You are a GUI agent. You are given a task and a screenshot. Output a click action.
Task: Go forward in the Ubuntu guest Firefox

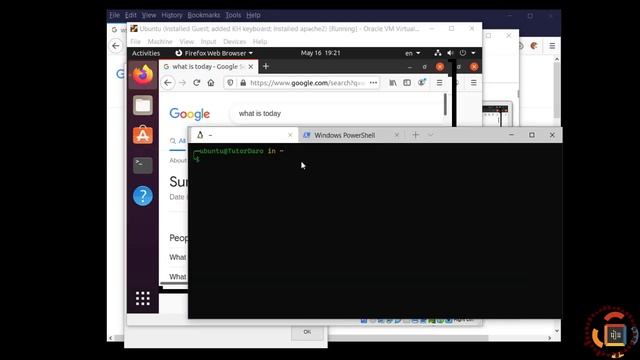point(182,83)
